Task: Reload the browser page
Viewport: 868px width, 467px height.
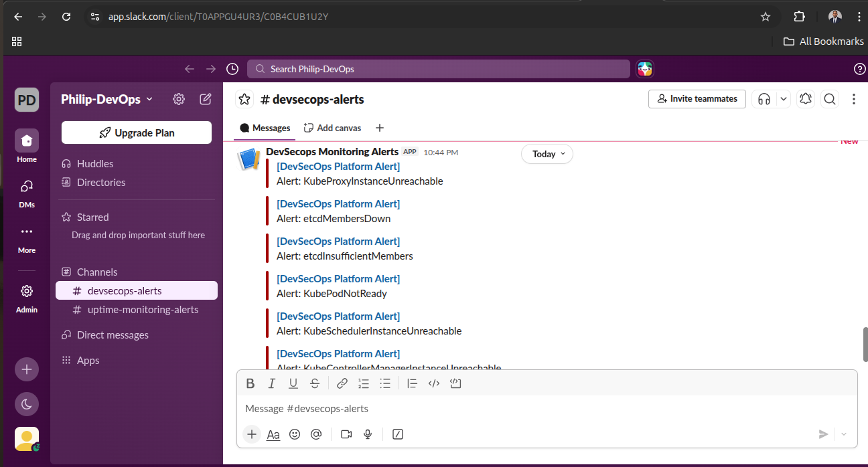Action: pos(66,17)
